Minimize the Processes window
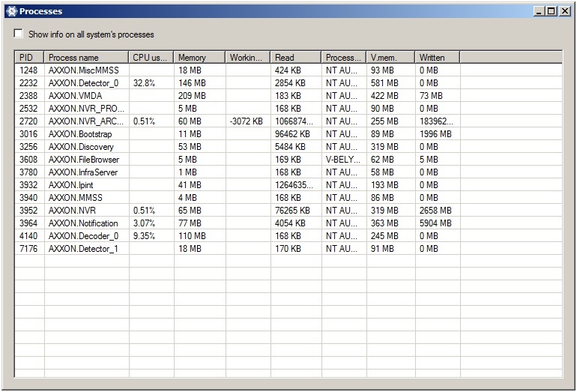Image resolution: width=577 pixels, height=392 pixels. coord(539,11)
